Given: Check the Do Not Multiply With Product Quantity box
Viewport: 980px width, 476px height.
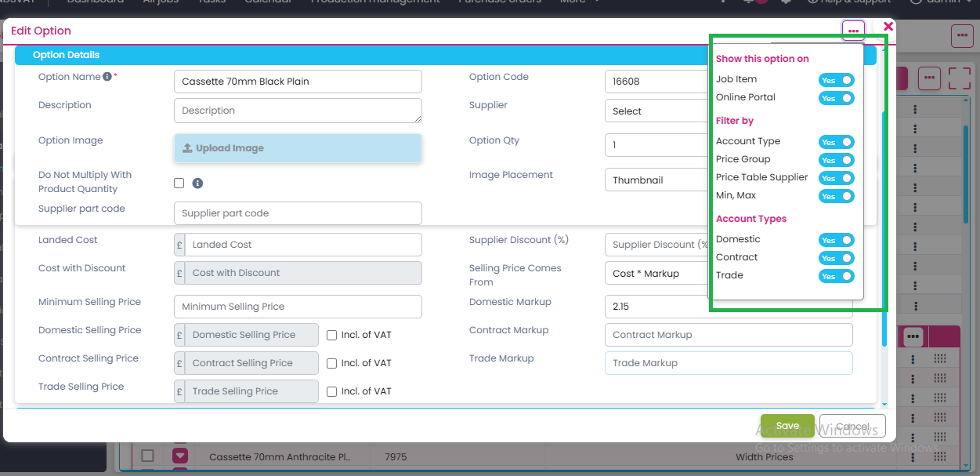Looking at the screenshot, I should (x=179, y=183).
